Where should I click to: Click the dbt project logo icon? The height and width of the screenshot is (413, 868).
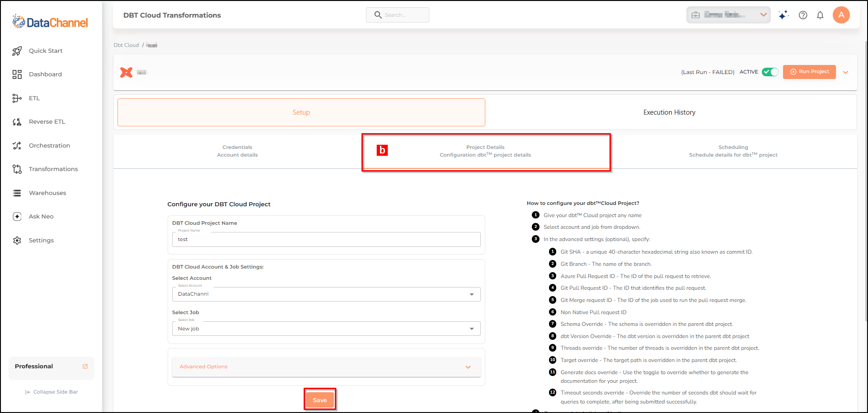click(x=127, y=72)
